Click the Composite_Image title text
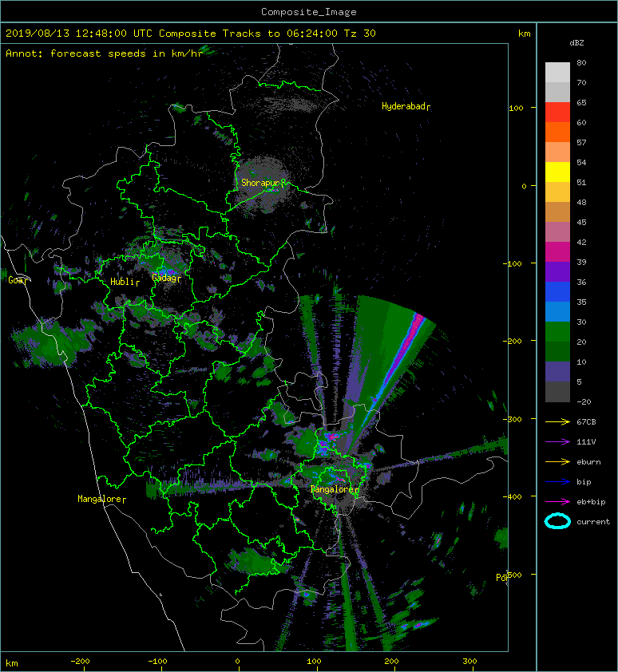Viewport: 618px width, 672px height. [309, 11]
